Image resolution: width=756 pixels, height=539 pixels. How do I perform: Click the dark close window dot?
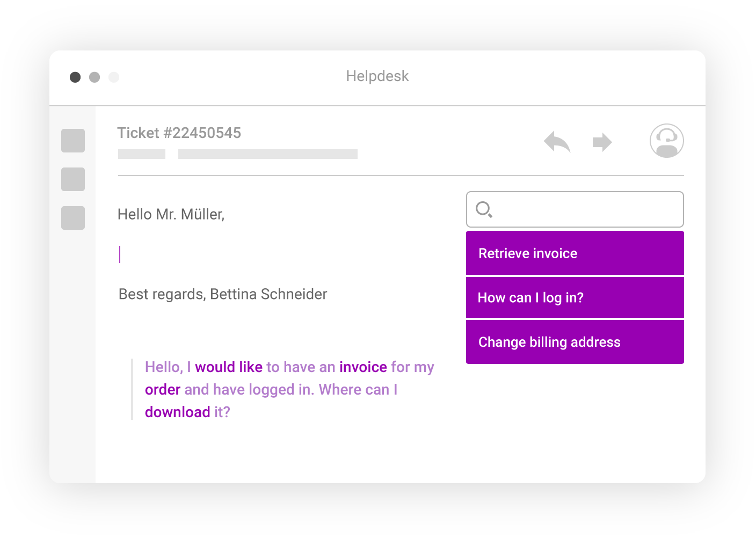pyautogui.click(x=75, y=77)
